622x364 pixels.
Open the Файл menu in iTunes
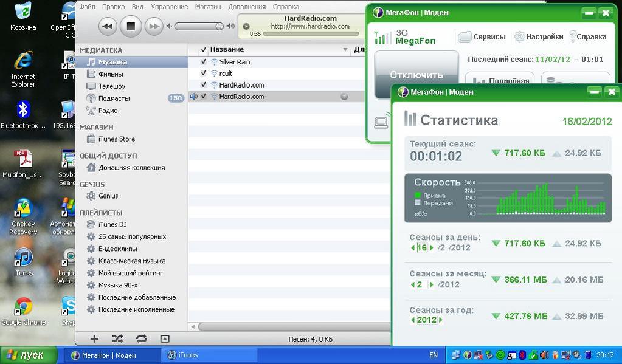pos(87,7)
